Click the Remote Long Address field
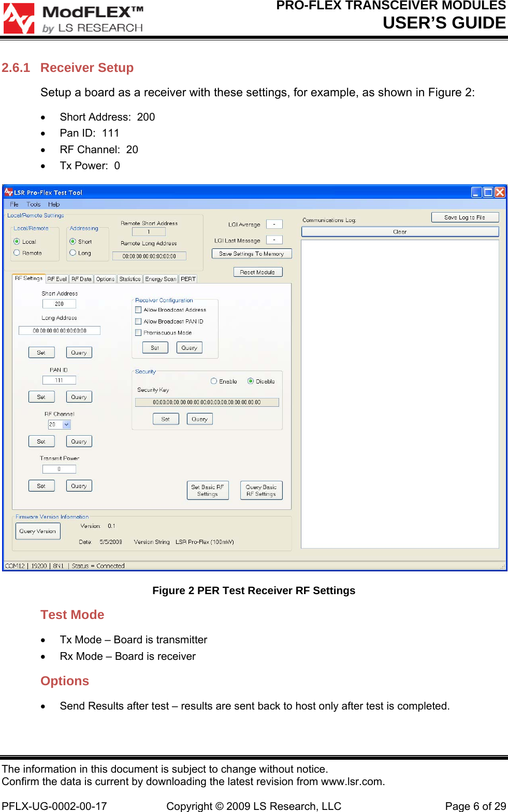Viewport: 508px width, 812px height. (x=149, y=256)
